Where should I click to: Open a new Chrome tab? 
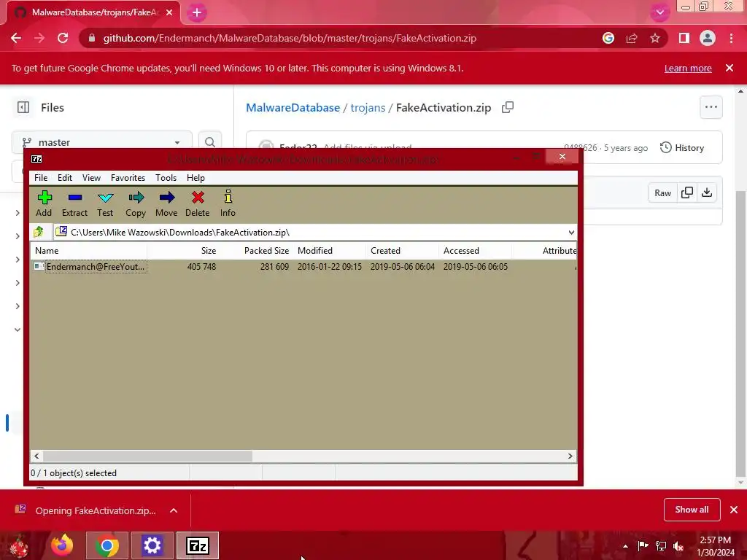point(197,13)
